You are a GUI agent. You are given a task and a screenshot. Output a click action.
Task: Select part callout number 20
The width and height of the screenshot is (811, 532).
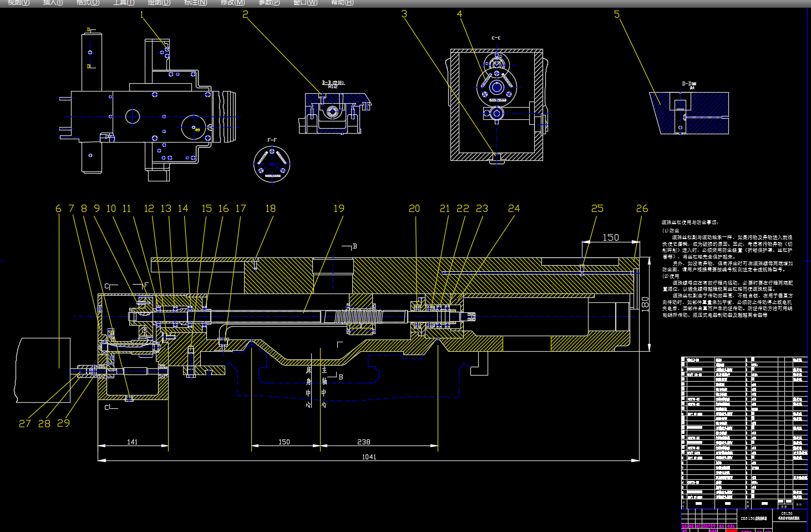tap(414, 209)
